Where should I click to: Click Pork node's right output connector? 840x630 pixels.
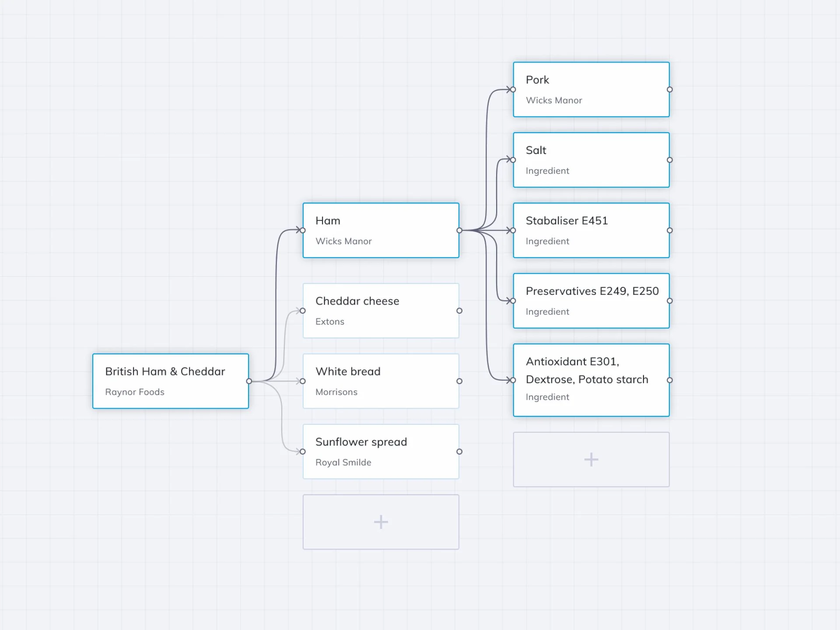[x=669, y=90]
